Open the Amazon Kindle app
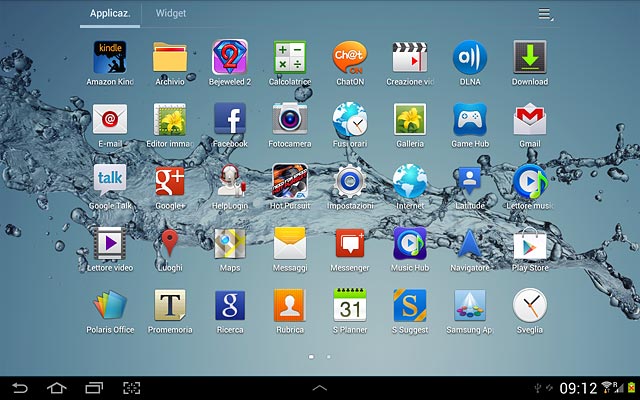 click(110, 57)
